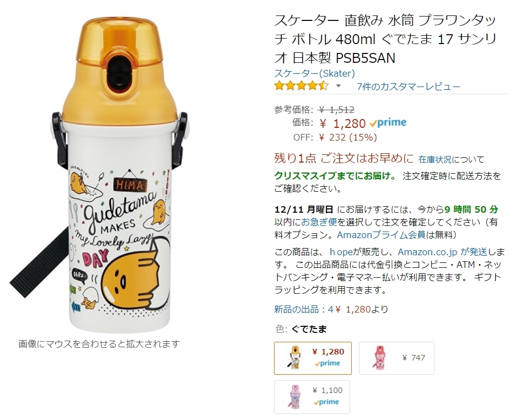Screen dimensions: 515x420
Task: Open the Amazonプライム会員 link
Action: pos(382,235)
